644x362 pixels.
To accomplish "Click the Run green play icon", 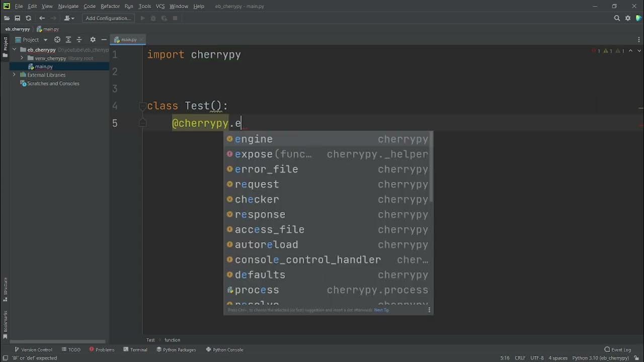I will coord(142,18).
